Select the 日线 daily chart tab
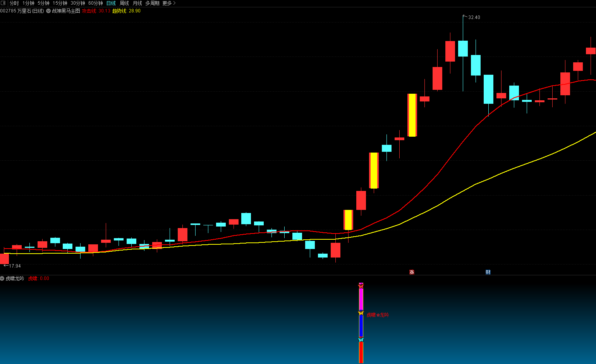The image size is (596, 364). click(x=111, y=3)
